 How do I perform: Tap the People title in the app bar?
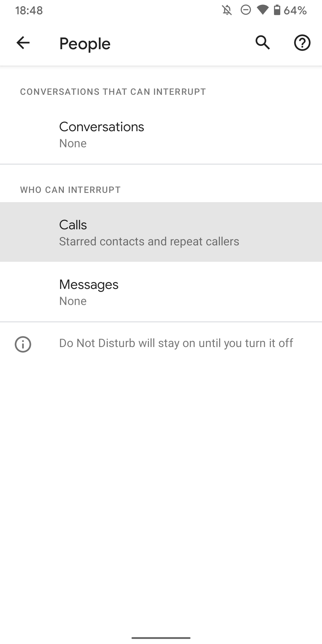tap(84, 43)
